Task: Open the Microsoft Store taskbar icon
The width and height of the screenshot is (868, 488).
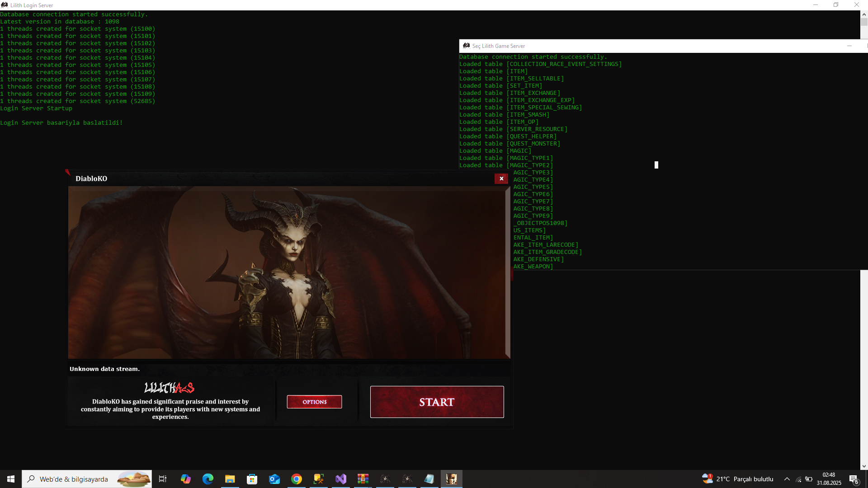Action: coord(252,479)
